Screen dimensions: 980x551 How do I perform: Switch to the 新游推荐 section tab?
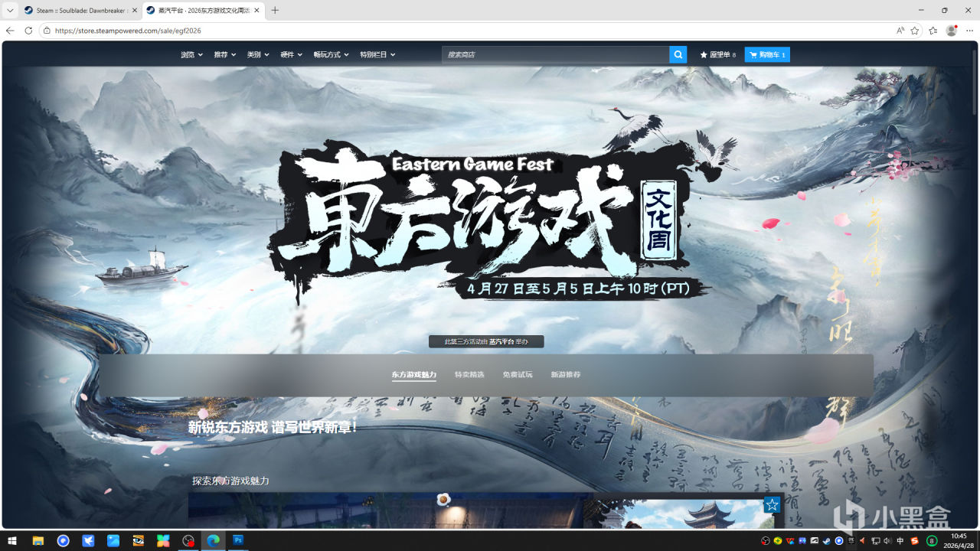(566, 375)
